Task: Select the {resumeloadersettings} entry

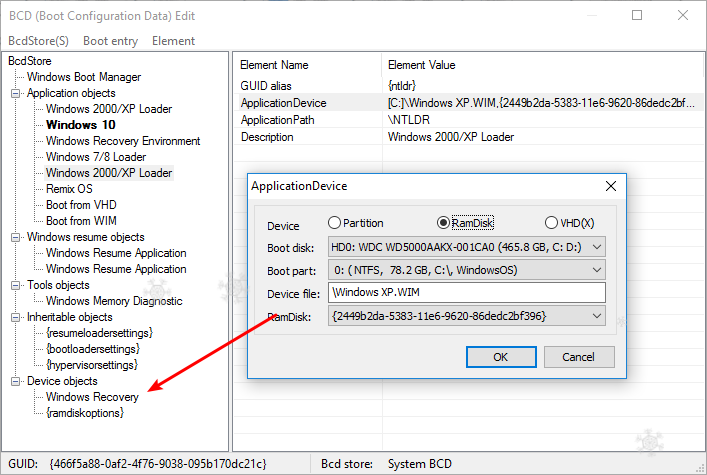Action: 99,333
